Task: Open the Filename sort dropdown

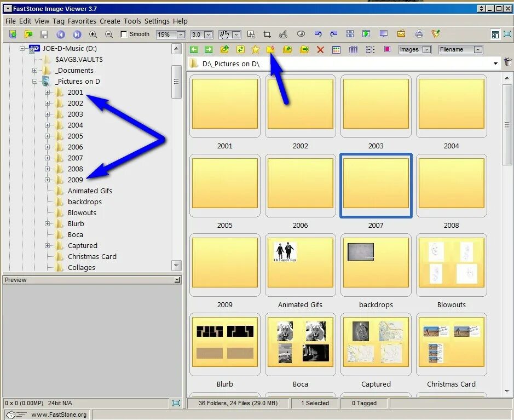Action: pos(478,49)
